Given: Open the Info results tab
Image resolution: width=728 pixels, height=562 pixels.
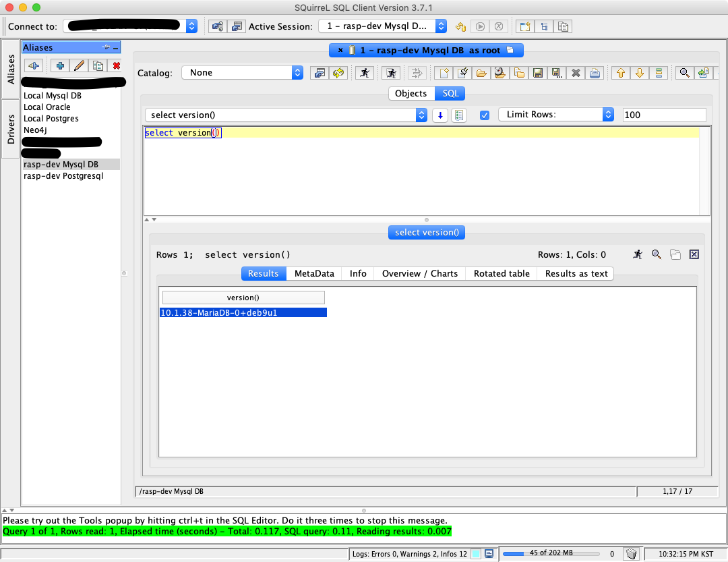Looking at the screenshot, I should (358, 273).
